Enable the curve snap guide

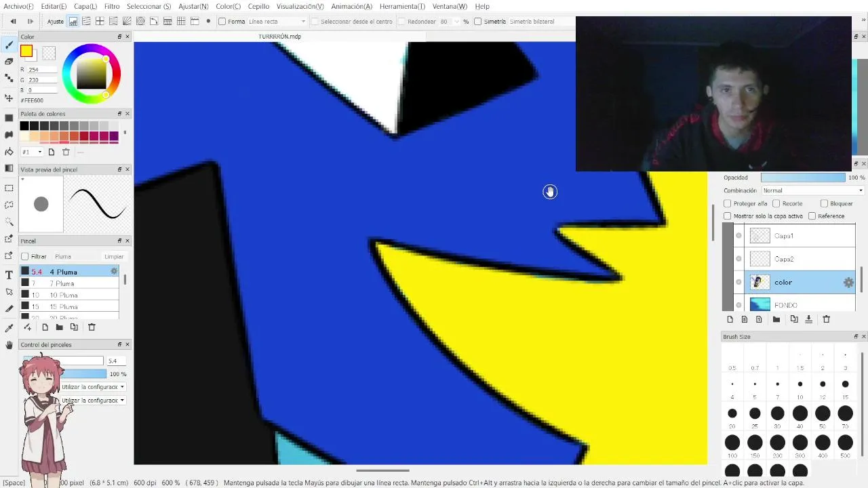click(x=154, y=22)
